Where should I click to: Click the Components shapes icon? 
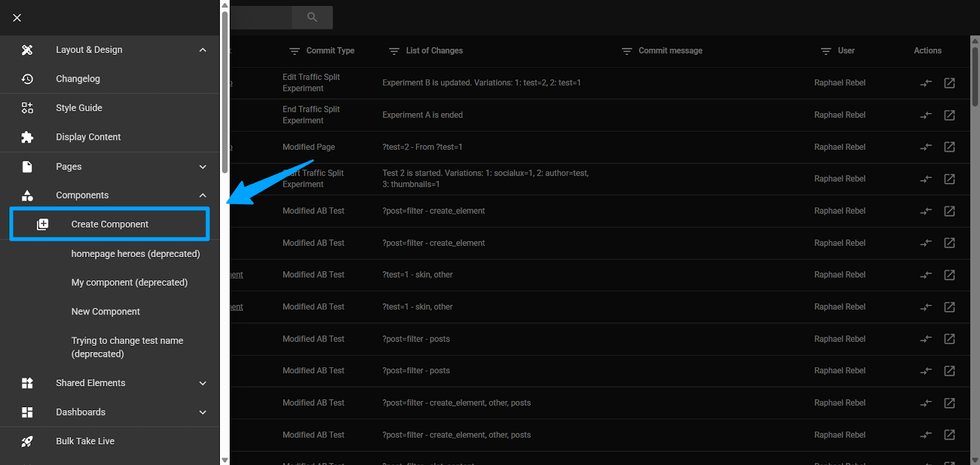pyautogui.click(x=27, y=195)
